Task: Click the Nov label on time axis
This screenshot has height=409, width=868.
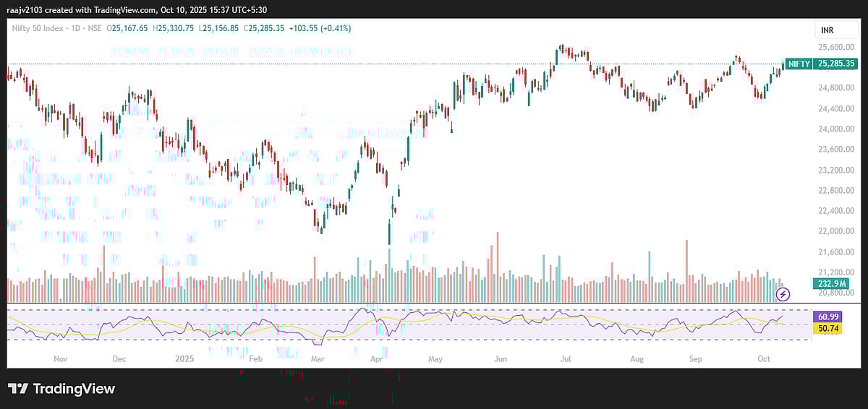Action: click(60, 358)
